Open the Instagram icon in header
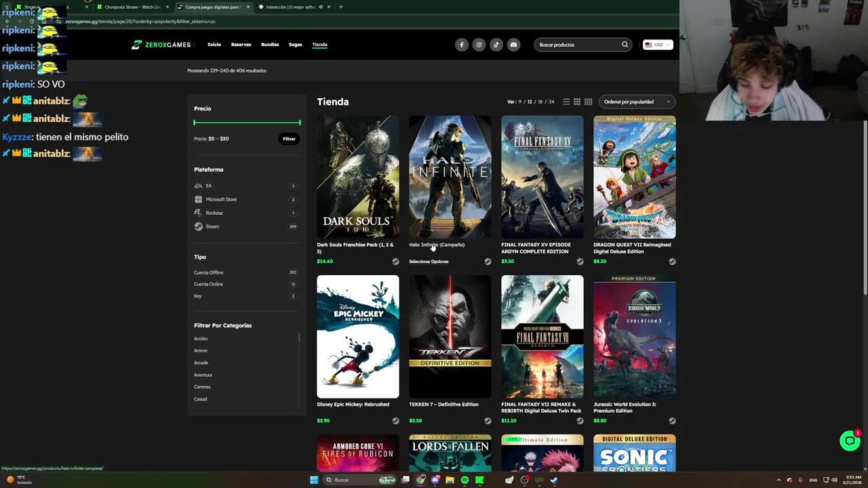868x488 pixels. (479, 45)
